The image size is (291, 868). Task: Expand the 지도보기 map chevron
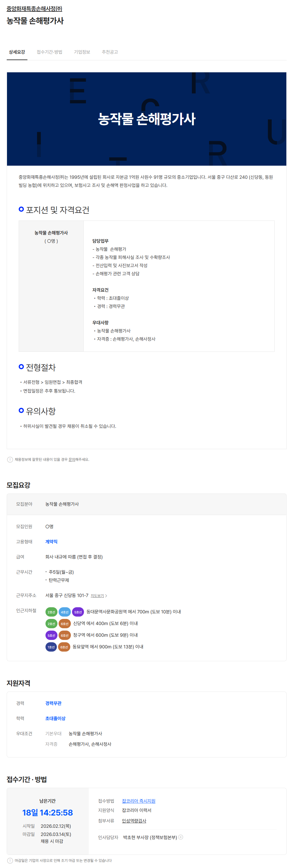(x=106, y=596)
